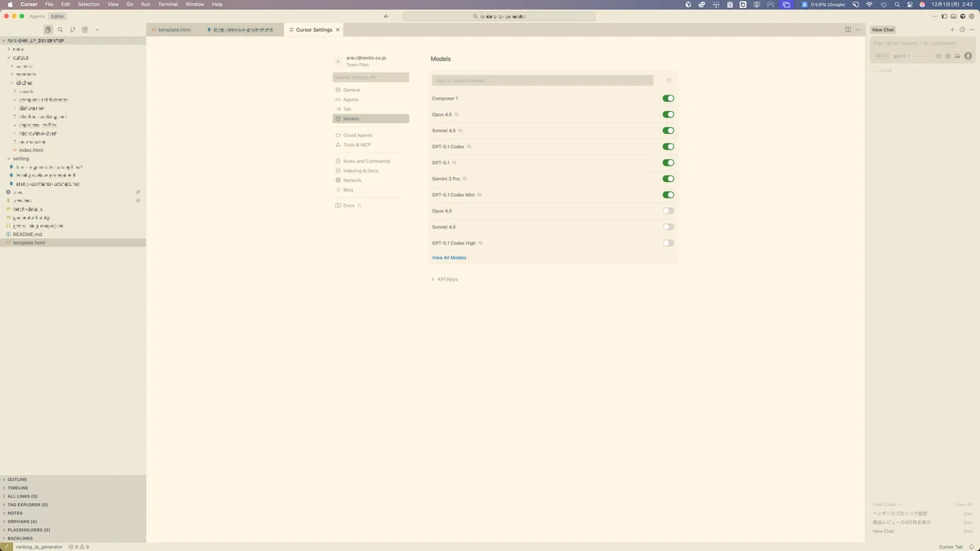Open chat history clock icon

[962, 29]
